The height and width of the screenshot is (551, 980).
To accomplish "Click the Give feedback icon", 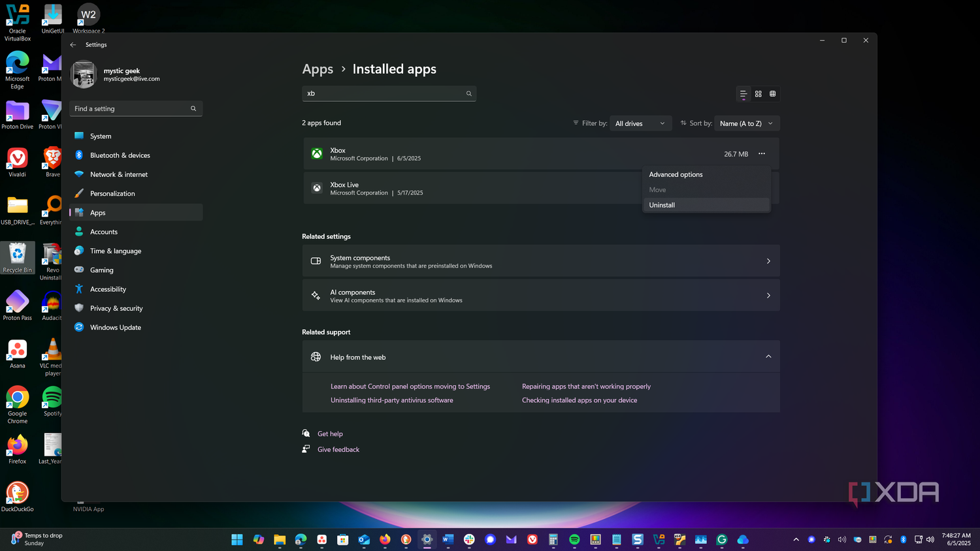I will click(x=306, y=449).
